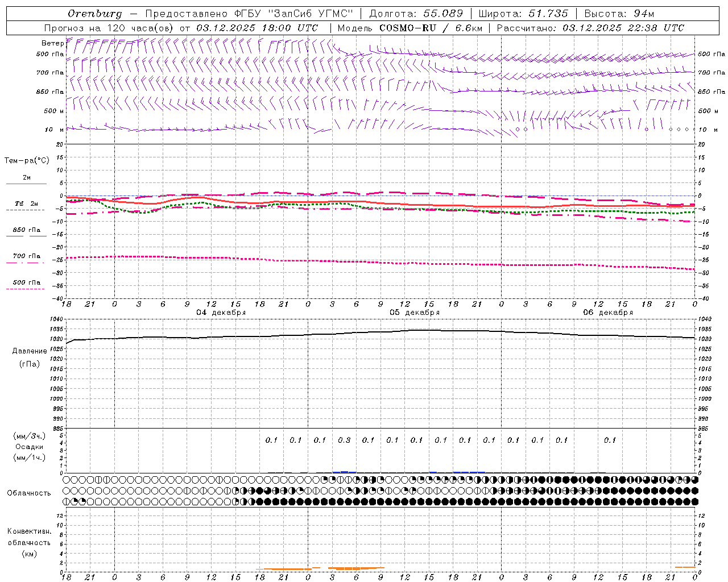Select the 'Предоставлено ФГБУ "ЗапСиб УГМС"' provider text

pos(249,14)
